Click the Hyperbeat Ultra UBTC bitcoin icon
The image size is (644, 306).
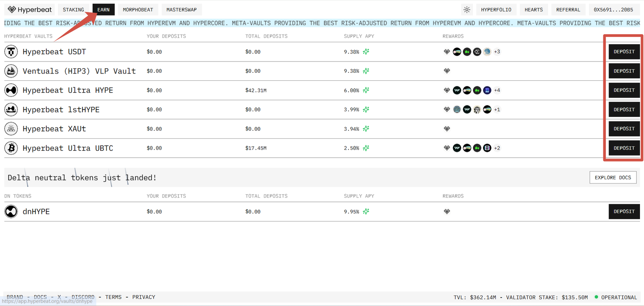(x=11, y=148)
